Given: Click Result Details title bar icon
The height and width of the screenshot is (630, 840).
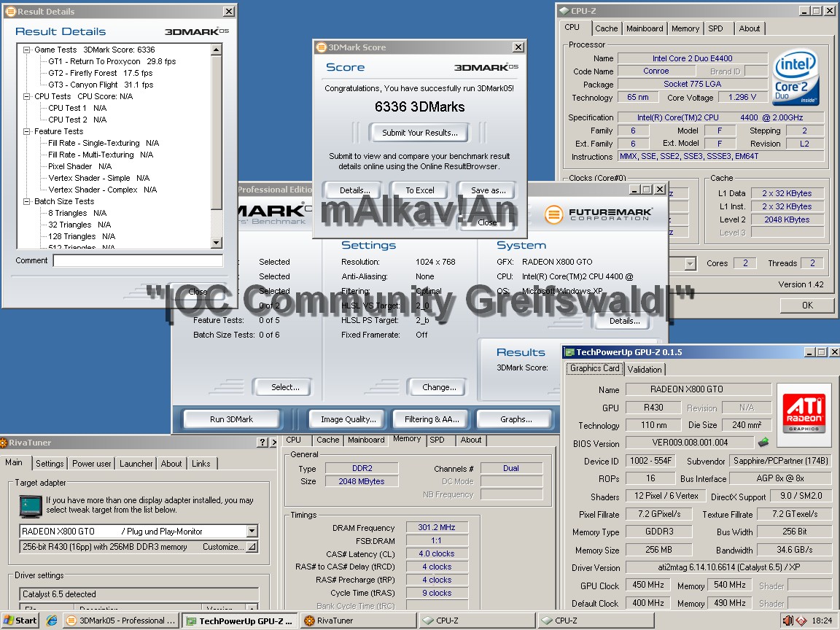Looking at the screenshot, I should click(10, 11).
